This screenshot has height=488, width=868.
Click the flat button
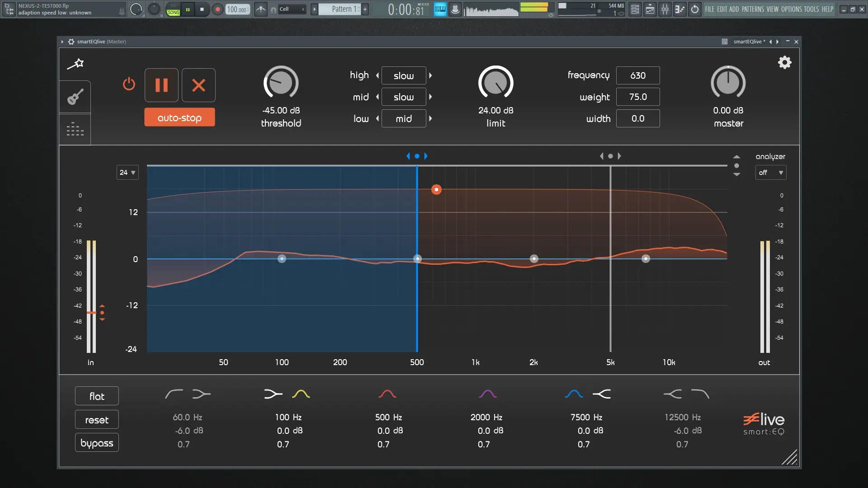(x=97, y=396)
